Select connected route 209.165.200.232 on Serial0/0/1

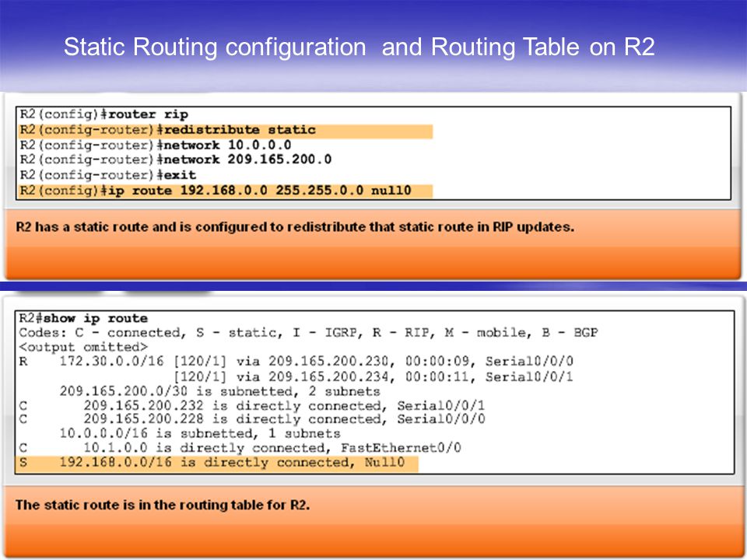click(x=252, y=406)
